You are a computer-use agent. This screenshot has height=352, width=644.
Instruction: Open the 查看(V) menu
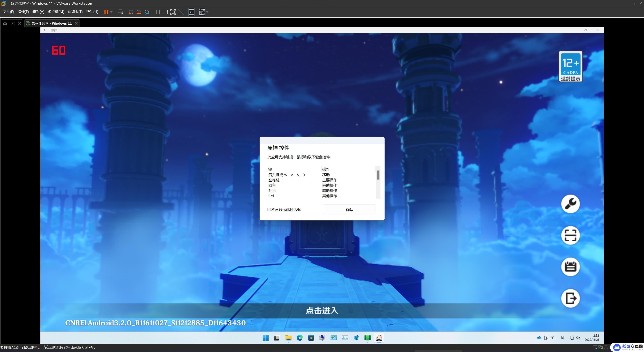pyautogui.click(x=38, y=12)
